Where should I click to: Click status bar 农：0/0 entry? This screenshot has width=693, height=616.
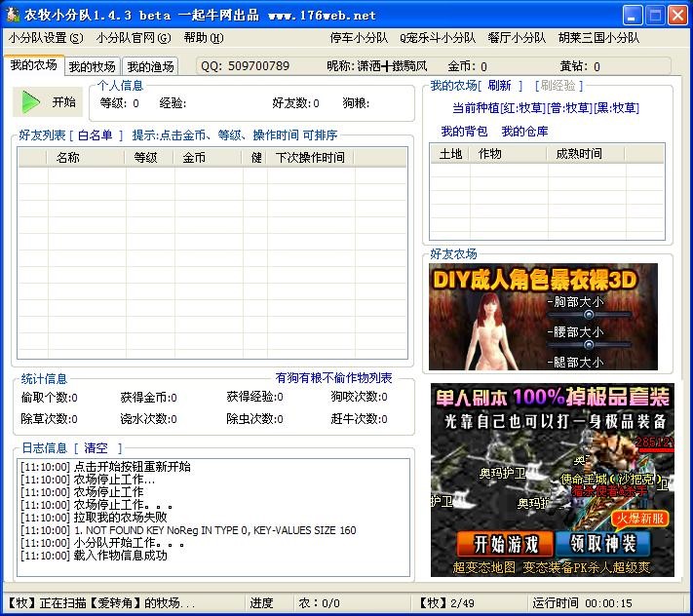tap(319, 602)
